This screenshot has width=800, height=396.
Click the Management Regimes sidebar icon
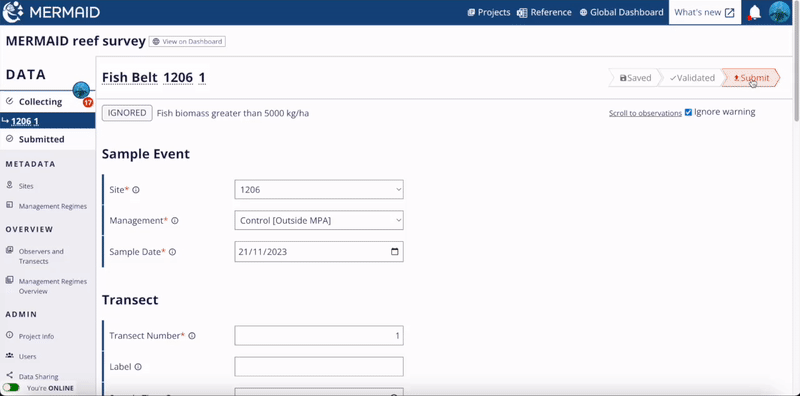tap(9, 205)
